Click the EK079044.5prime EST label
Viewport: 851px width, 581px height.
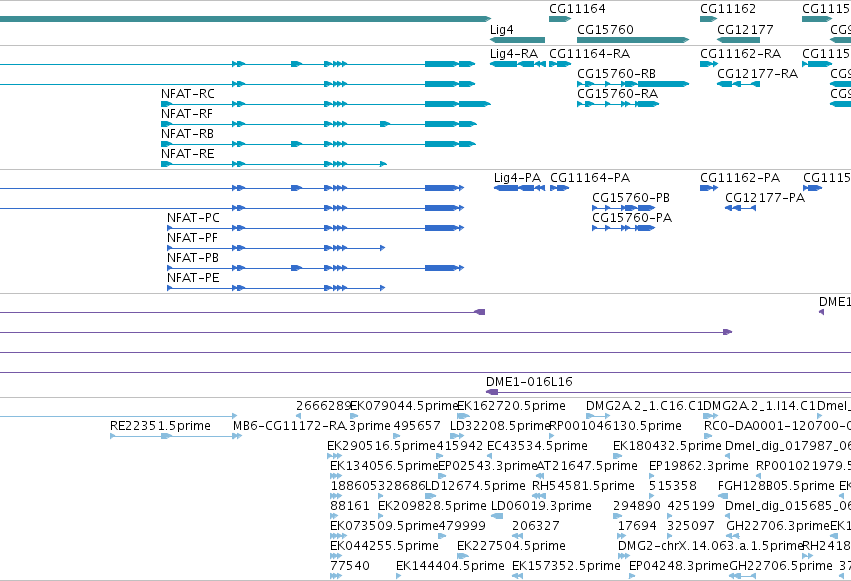404,406
